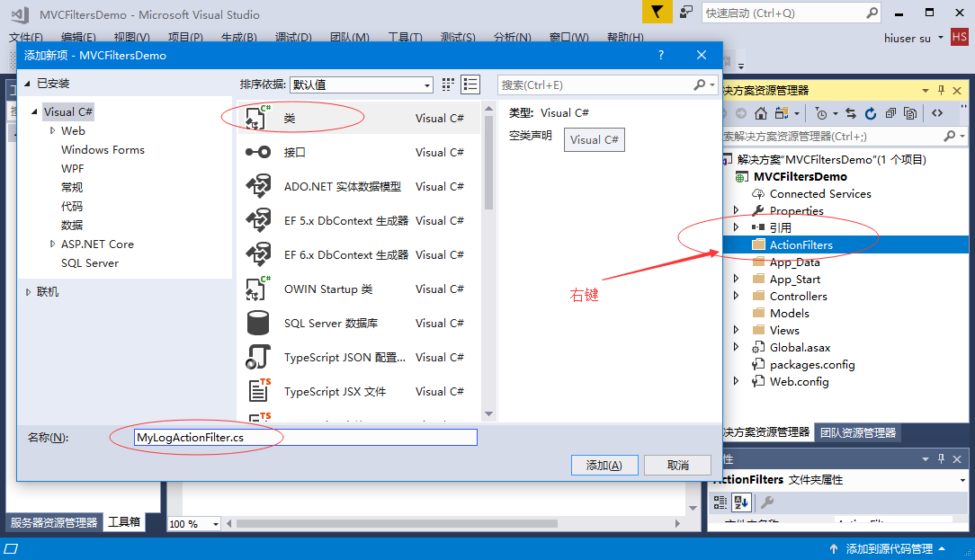Viewport: 975px width, 560px height.
Task: Open the 排序依据 sort-by dropdown
Action: (360, 84)
